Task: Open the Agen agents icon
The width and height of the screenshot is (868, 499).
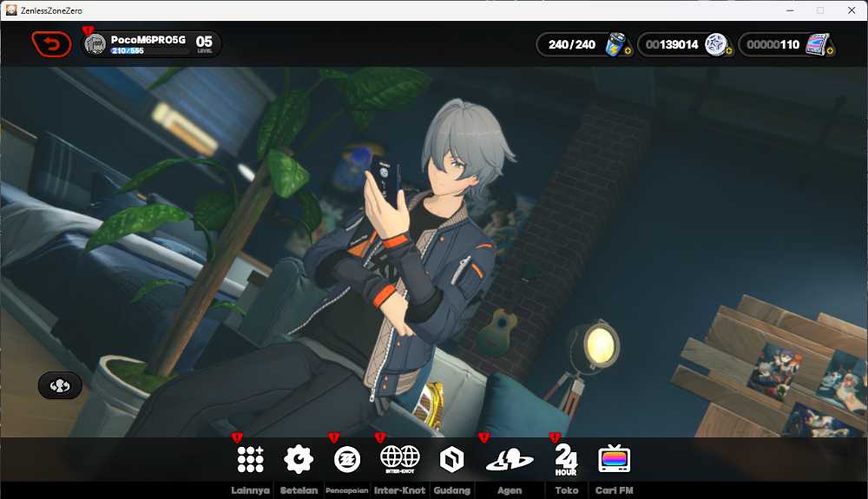Action: click(x=510, y=460)
